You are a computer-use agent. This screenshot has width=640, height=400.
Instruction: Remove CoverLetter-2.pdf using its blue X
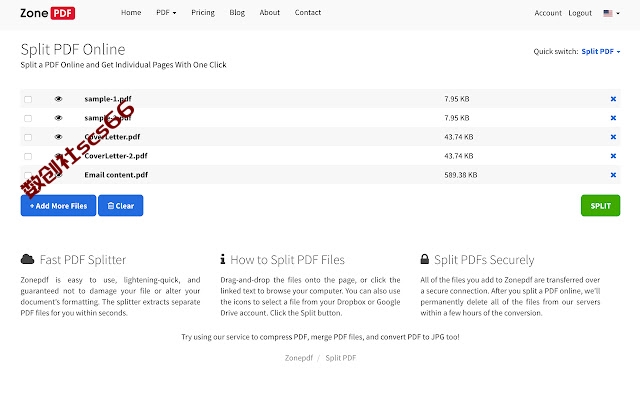tap(613, 156)
